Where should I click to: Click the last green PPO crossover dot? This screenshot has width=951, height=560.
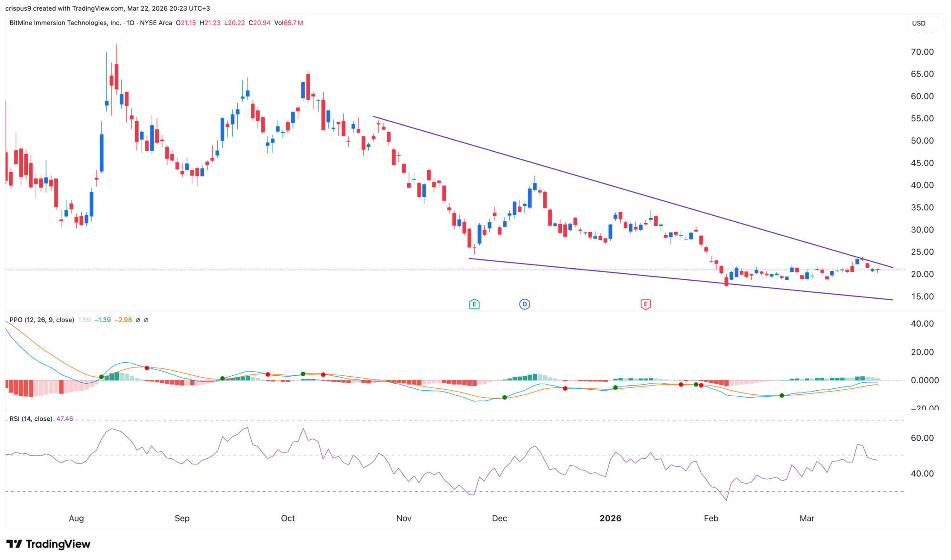tap(782, 395)
